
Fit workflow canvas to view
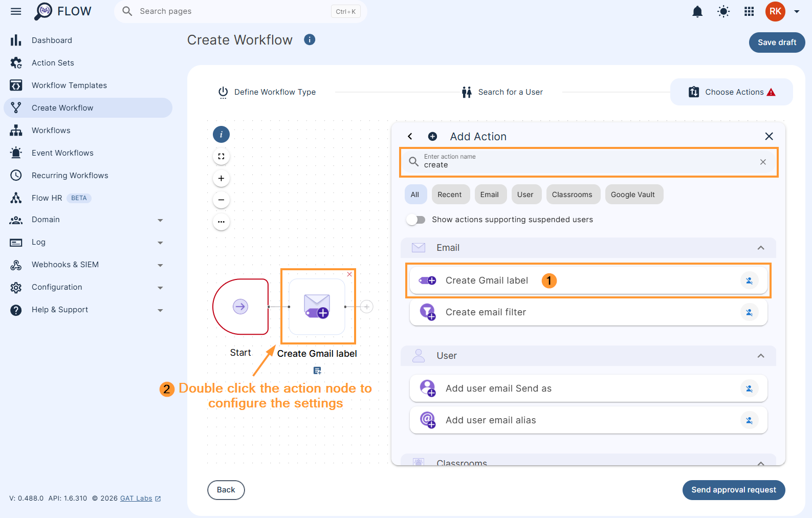click(221, 157)
